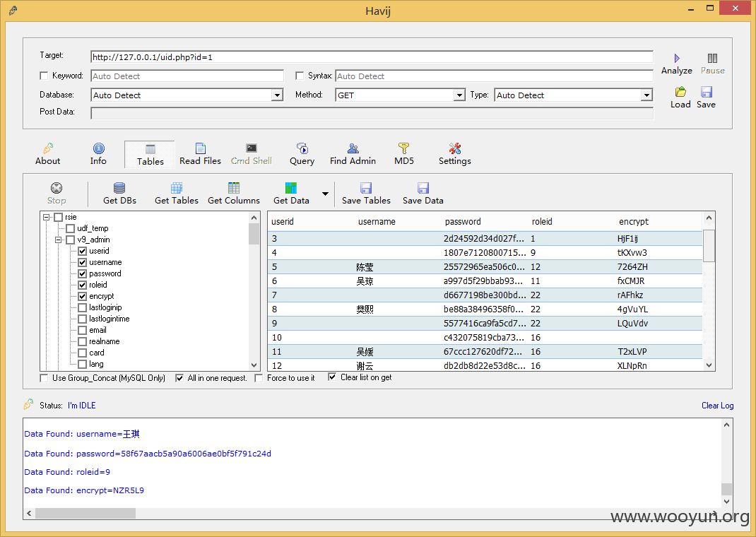Click Get DBs database icon
Viewport: 756px width, 537px height.
pos(119,188)
